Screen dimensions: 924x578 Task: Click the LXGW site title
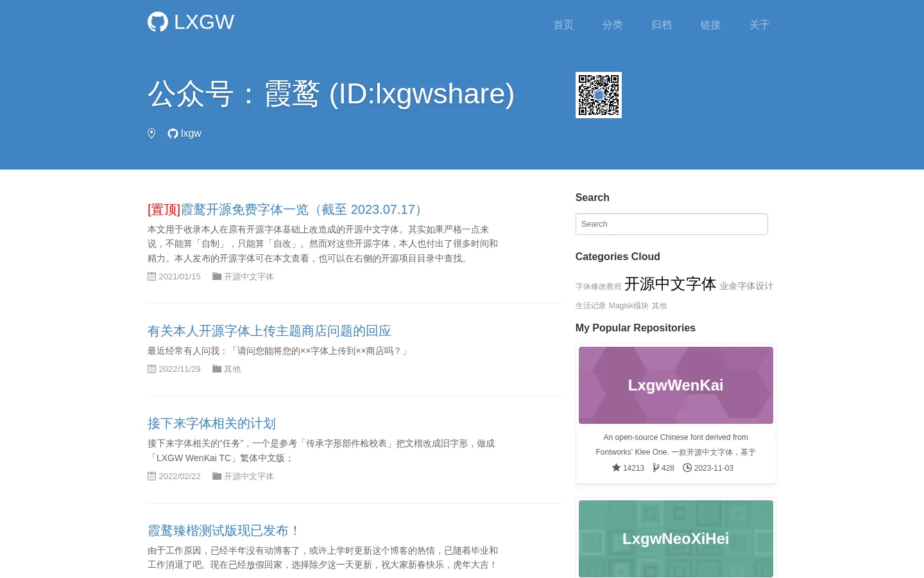coord(204,22)
